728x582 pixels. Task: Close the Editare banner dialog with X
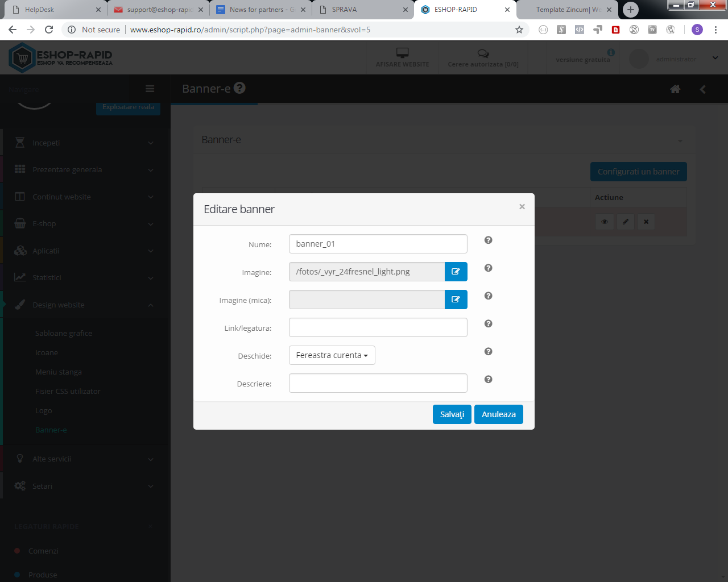[522, 207]
